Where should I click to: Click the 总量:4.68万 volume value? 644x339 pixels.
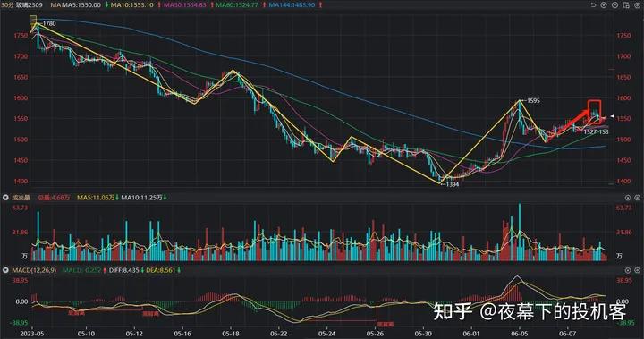[54, 198]
